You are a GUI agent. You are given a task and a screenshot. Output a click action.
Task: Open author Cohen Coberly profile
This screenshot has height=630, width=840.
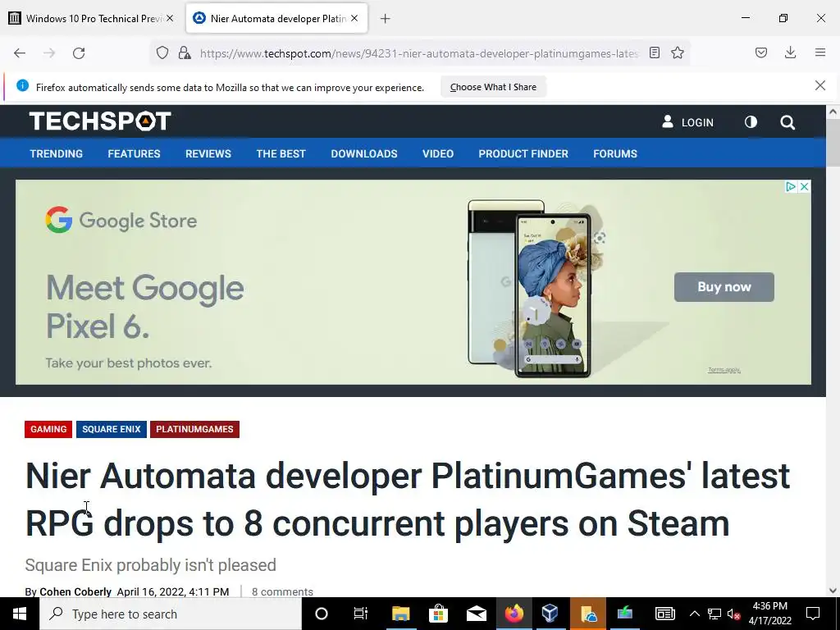point(75,591)
